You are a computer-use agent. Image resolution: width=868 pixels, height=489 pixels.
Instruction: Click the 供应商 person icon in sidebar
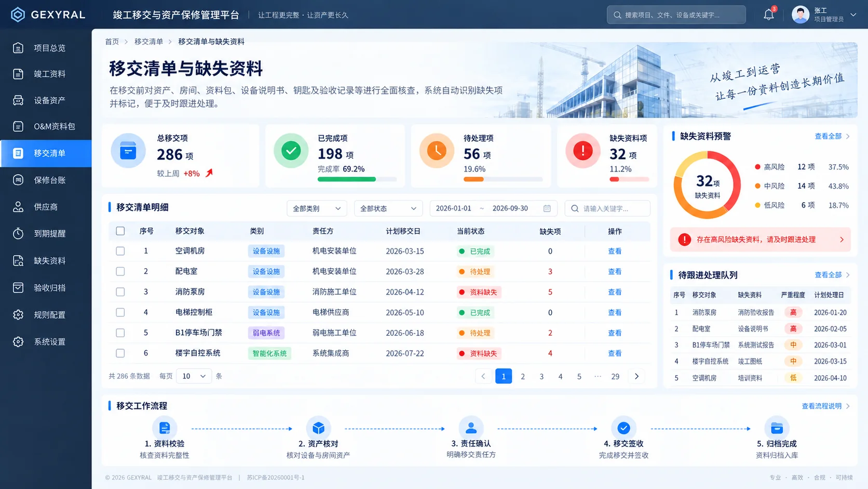point(18,207)
